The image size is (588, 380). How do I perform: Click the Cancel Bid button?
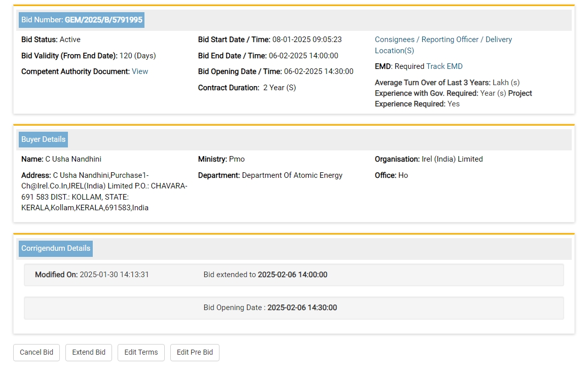tap(36, 352)
